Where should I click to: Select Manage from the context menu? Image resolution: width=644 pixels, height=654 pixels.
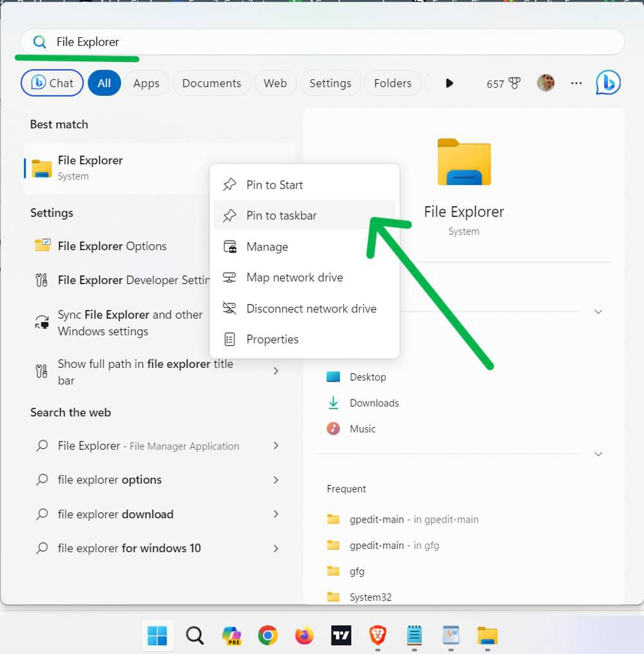pos(305,247)
